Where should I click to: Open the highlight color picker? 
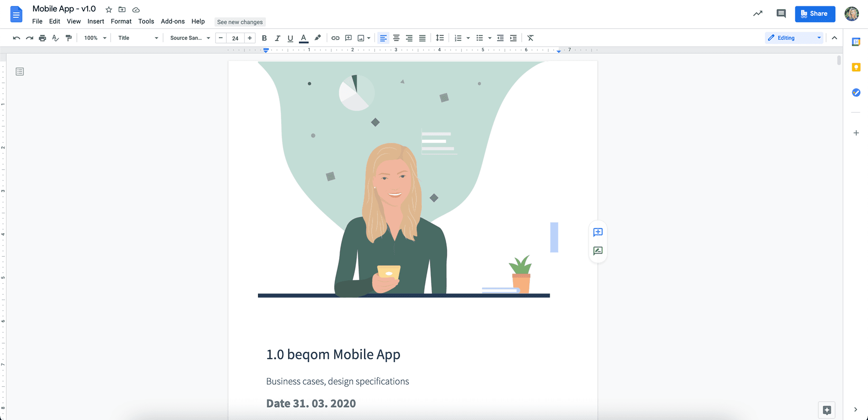(x=318, y=38)
